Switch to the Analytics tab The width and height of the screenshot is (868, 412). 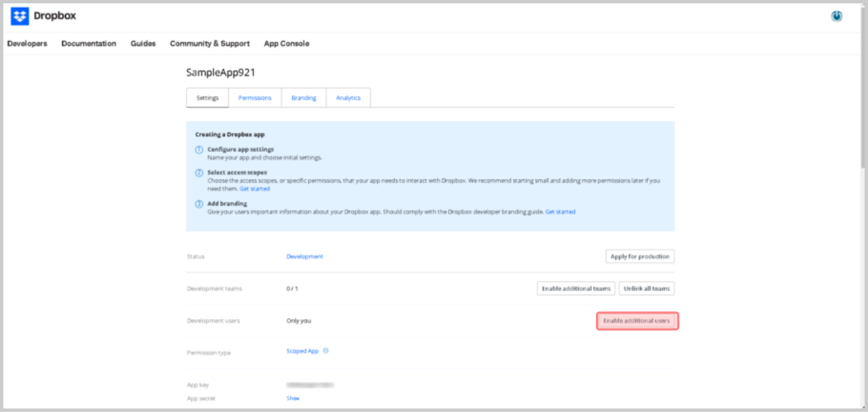pyautogui.click(x=348, y=98)
